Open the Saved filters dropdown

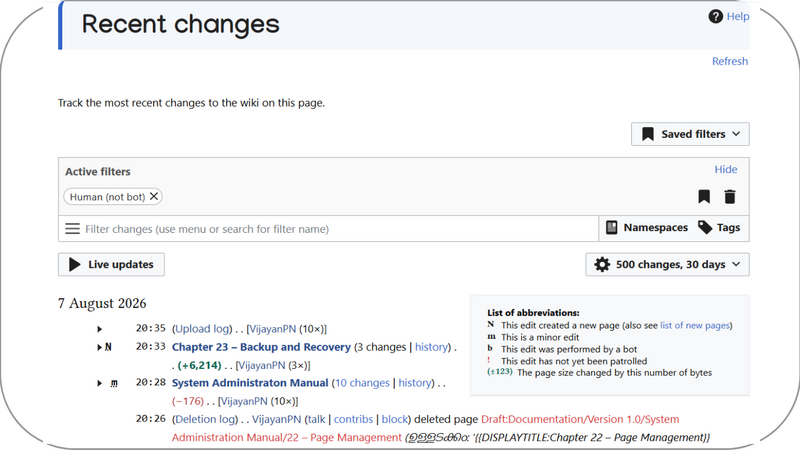690,134
